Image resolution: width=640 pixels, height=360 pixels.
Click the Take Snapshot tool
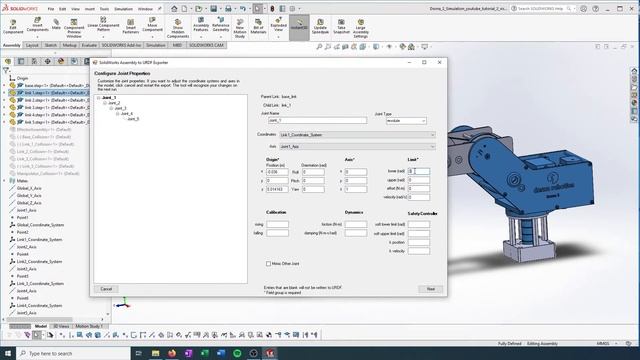tap(341, 27)
